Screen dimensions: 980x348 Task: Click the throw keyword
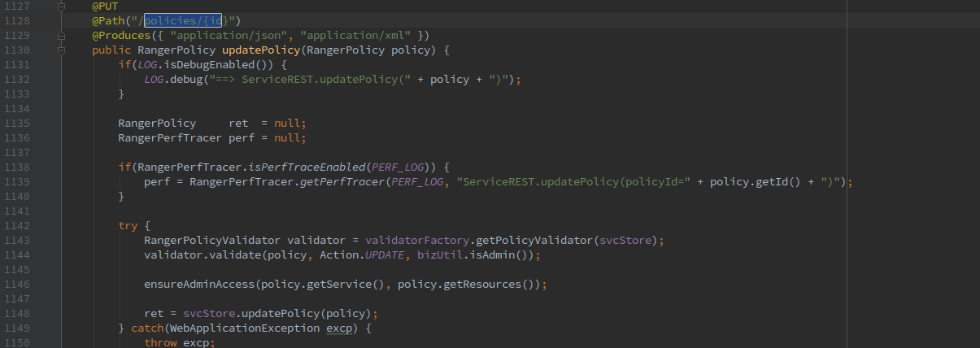click(161, 343)
